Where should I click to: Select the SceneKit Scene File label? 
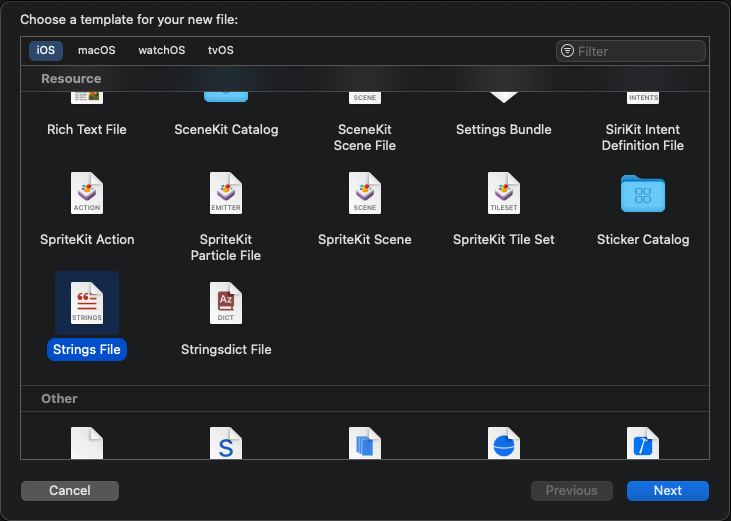(x=365, y=137)
